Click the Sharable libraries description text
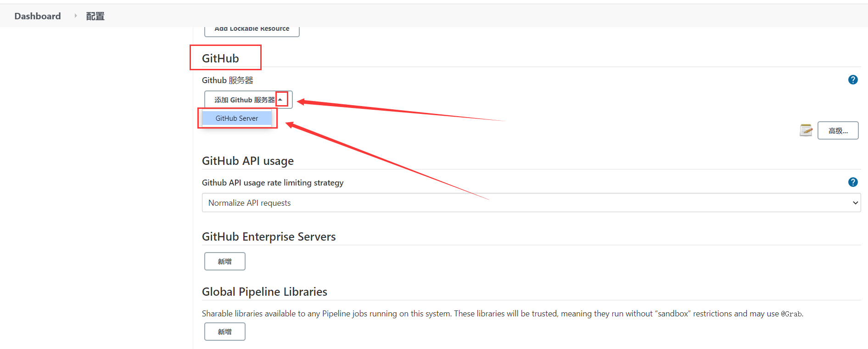 coord(503,314)
